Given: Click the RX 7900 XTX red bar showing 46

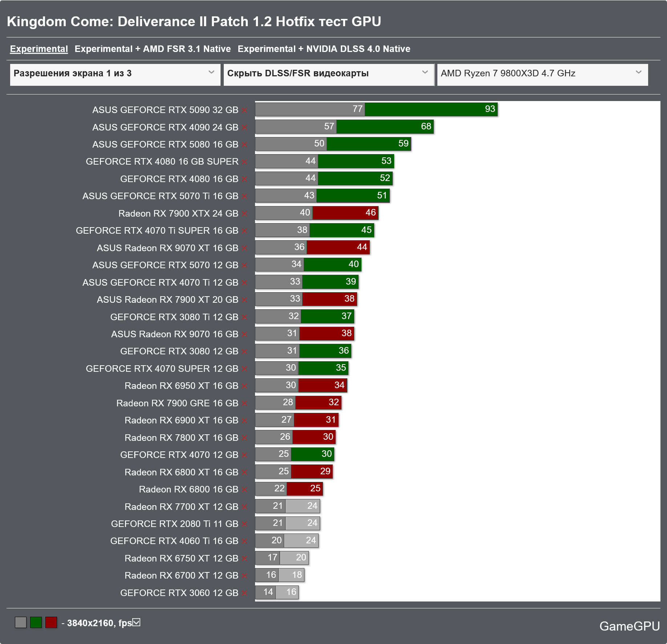Looking at the screenshot, I should [x=345, y=213].
